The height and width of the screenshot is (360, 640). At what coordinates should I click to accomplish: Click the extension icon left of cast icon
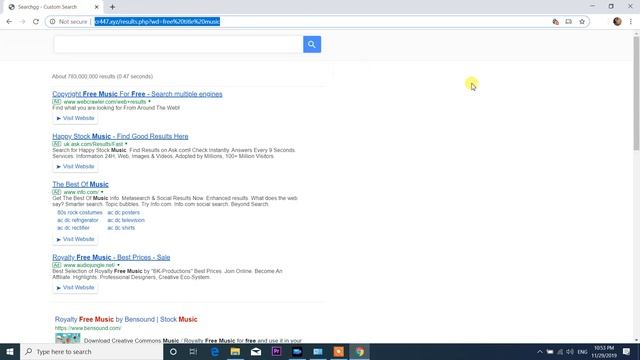point(556,22)
